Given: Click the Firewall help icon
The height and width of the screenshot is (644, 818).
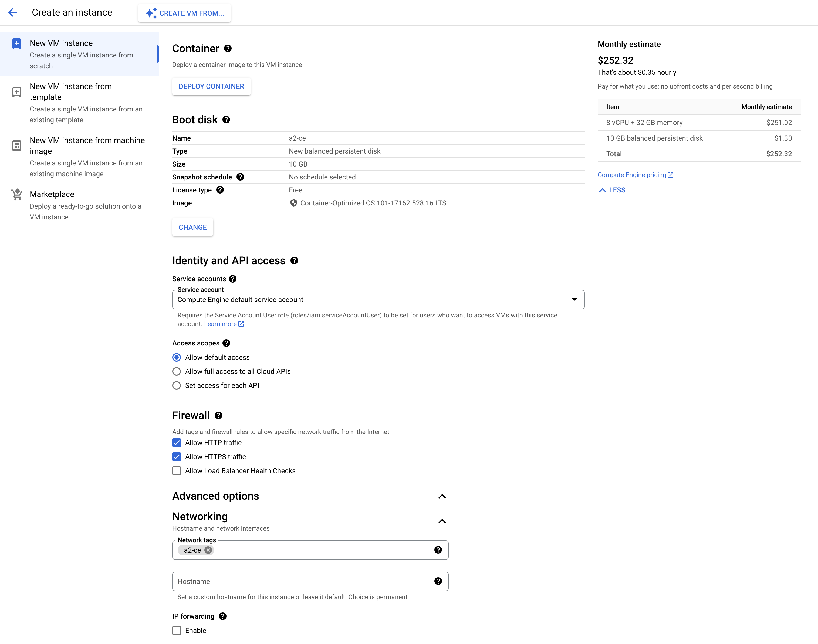Looking at the screenshot, I should pos(218,415).
